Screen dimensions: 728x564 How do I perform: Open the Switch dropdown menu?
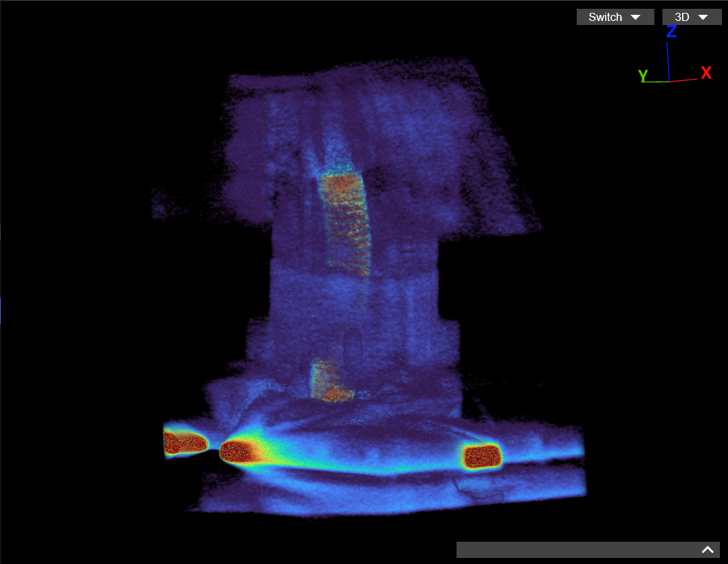pos(615,17)
